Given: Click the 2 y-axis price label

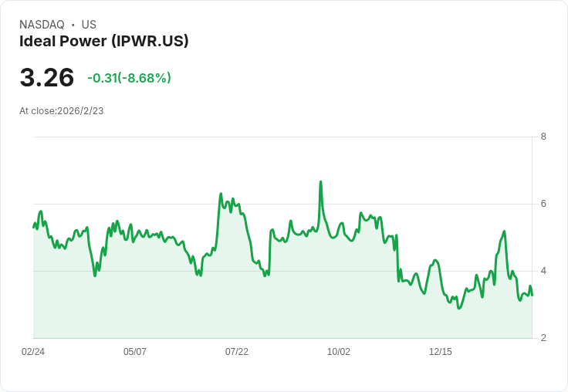Looking at the screenshot, I should click(543, 338).
